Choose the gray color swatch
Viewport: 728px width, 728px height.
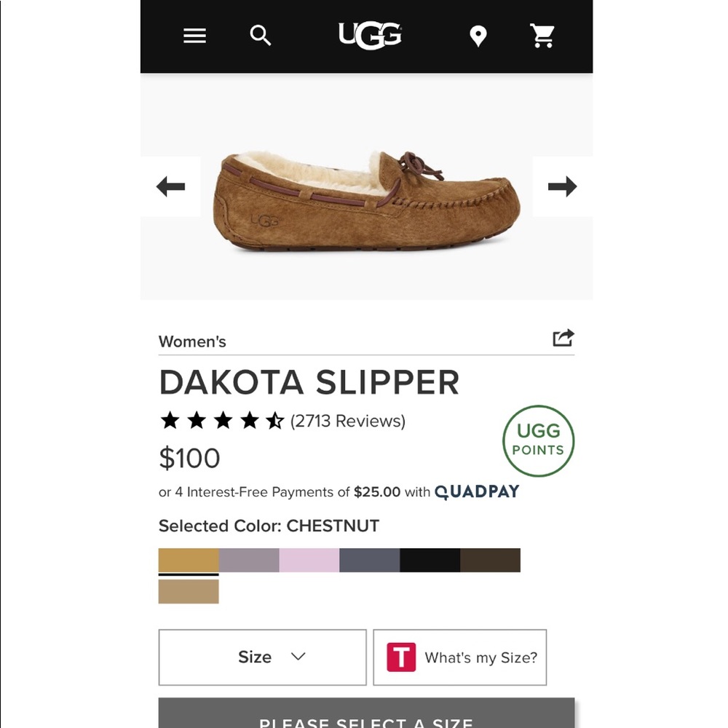368,560
